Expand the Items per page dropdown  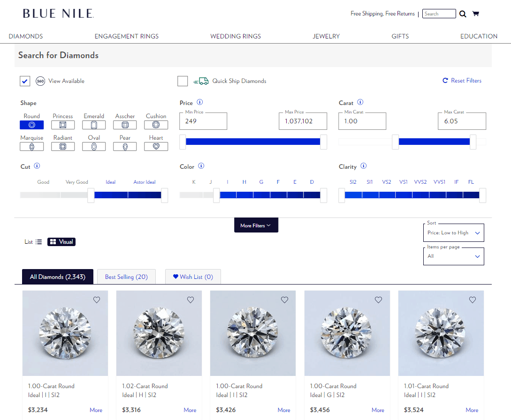pos(453,256)
